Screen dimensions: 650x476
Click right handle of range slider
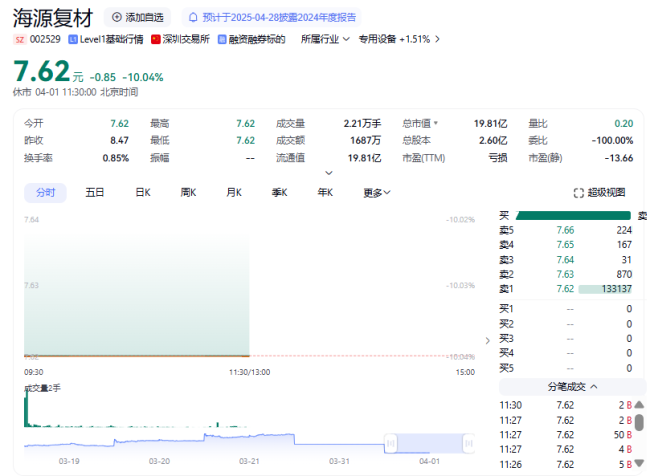click(469, 444)
